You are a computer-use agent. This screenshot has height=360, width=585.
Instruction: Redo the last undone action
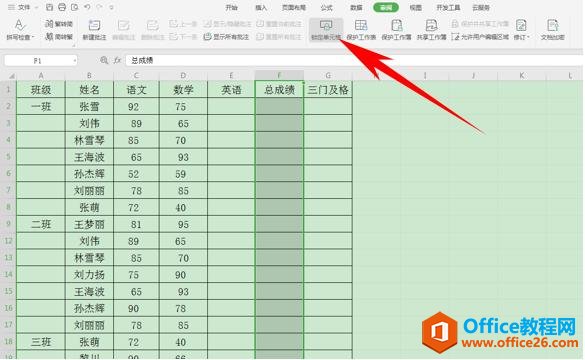click(x=99, y=7)
